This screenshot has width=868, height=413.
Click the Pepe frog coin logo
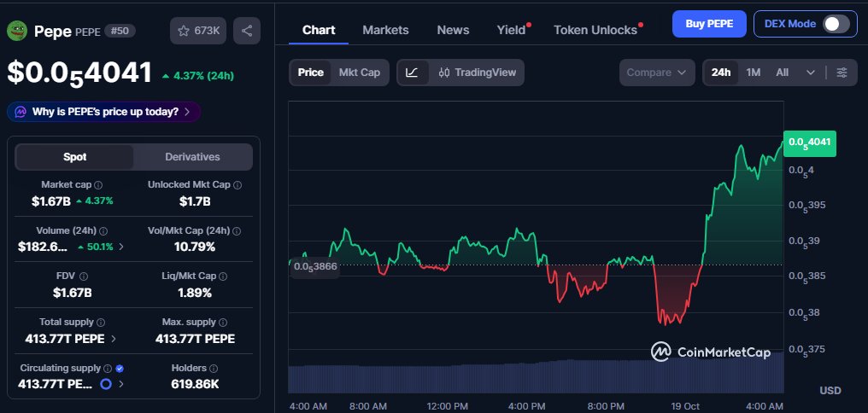pyautogui.click(x=16, y=31)
